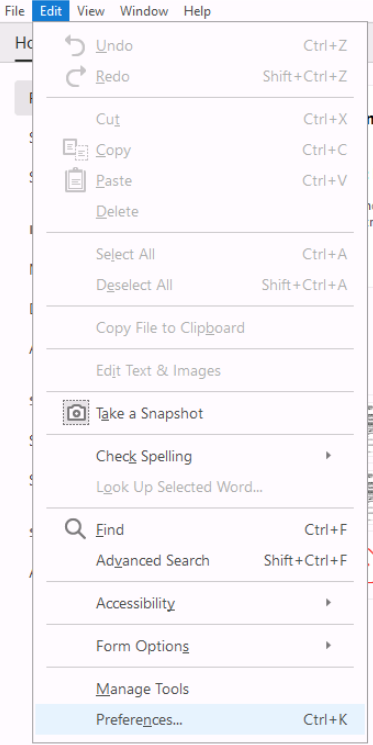Screen dimensions: 373x745
Task: Close the menu via the Edit menu title
Action: coord(51,10)
